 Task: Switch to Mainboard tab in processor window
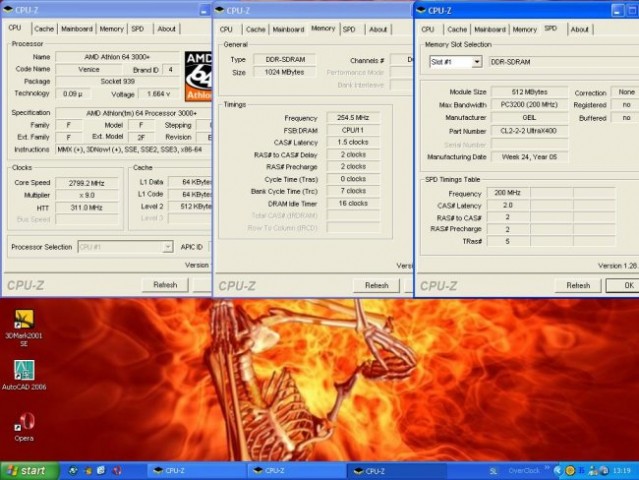[77, 29]
